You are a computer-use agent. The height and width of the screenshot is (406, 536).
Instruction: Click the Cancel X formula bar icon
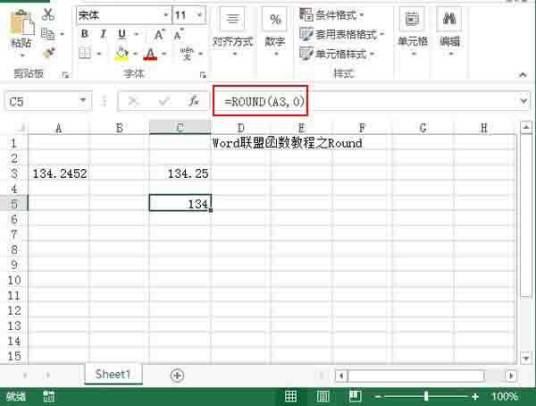click(133, 101)
